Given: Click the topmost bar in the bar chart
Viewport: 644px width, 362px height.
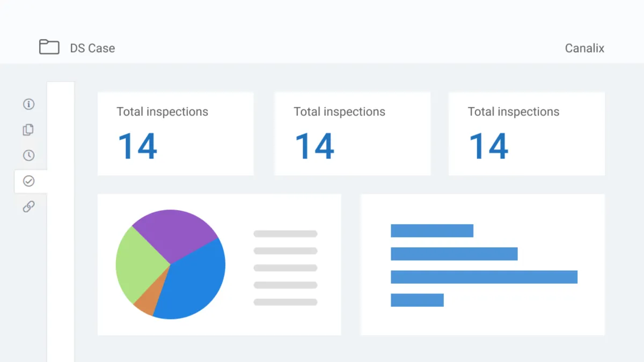Looking at the screenshot, I should [x=432, y=231].
